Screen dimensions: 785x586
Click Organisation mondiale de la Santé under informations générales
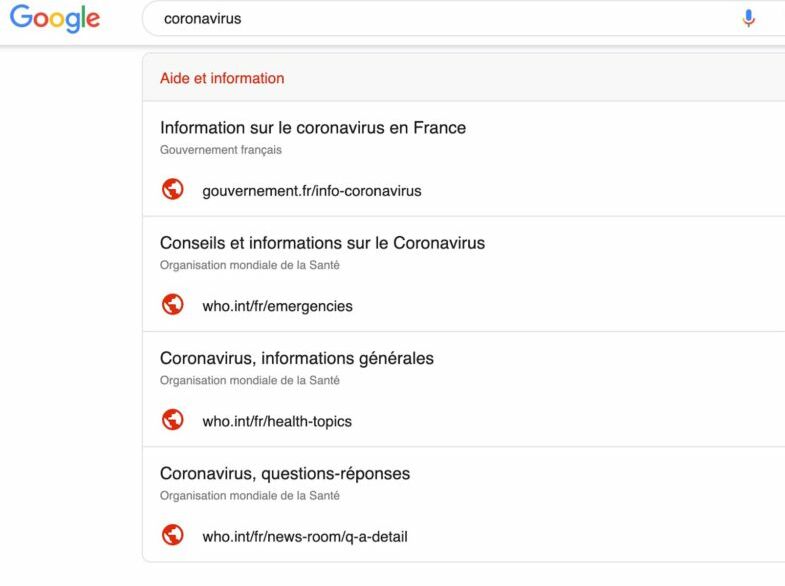tap(250, 380)
